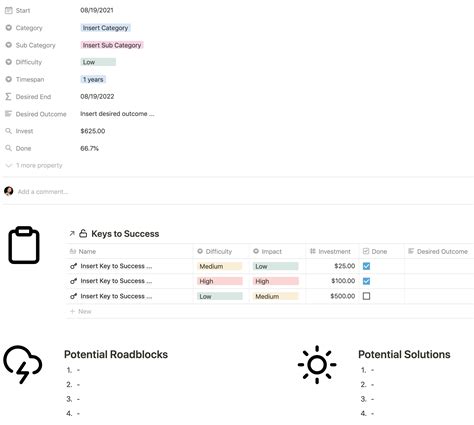Image resolution: width=474 pixels, height=425 pixels.
Task: Open the Keys to Success database title
Action: [125, 234]
